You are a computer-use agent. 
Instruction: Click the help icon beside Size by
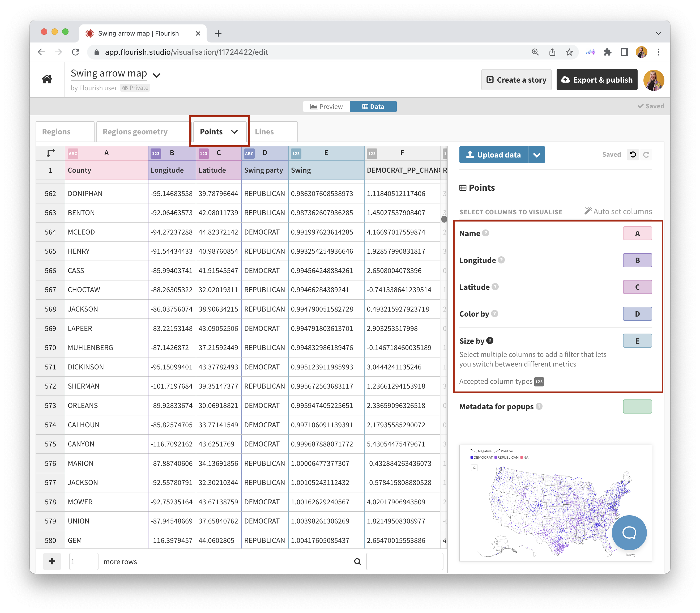point(490,340)
